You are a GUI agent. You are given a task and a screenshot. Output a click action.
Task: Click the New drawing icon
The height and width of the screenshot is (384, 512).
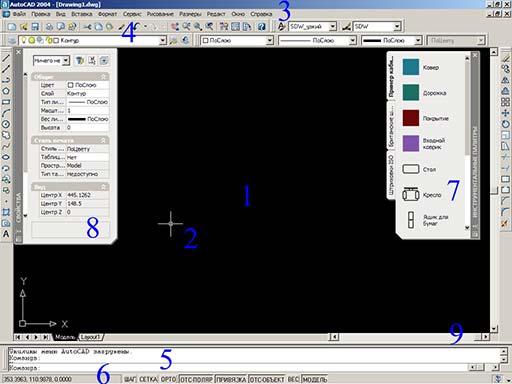coord(12,27)
